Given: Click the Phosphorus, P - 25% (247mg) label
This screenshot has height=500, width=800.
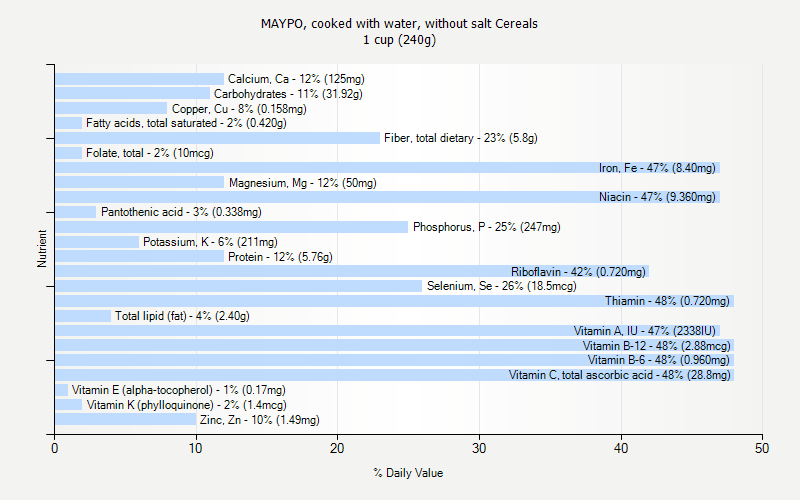Looking at the screenshot, I should tap(487, 227).
